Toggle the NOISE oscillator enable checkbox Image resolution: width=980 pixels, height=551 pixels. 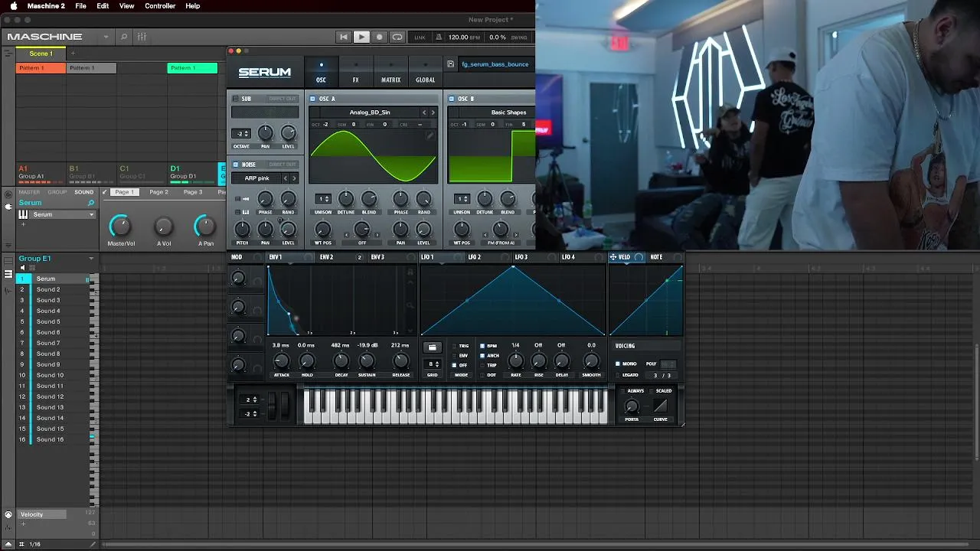click(x=236, y=165)
